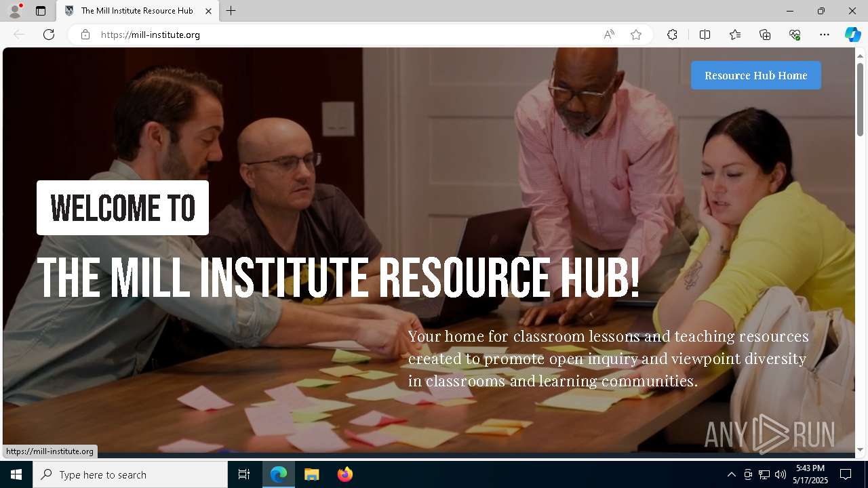868x488 pixels.
Task: Select the Mill Institute Resource Hub tab
Action: point(137,11)
